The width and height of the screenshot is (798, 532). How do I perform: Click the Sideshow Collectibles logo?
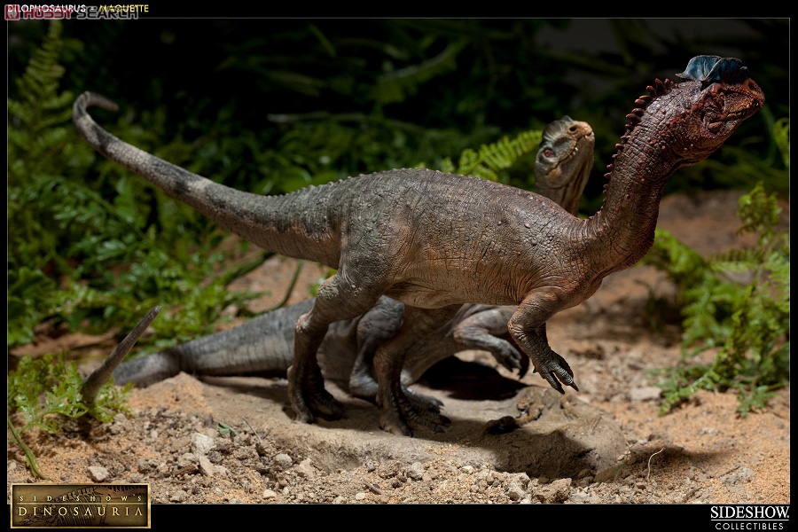pos(749,518)
